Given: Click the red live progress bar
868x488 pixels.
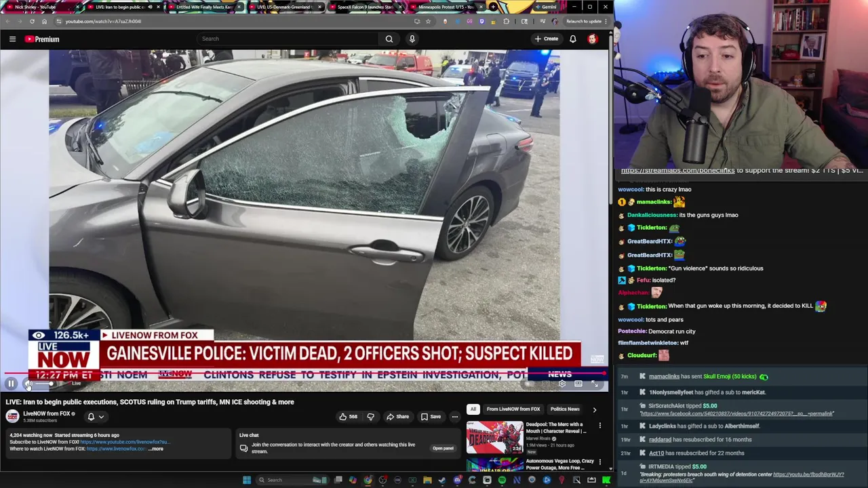Looking at the screenshot, I should tap(304, 373).
